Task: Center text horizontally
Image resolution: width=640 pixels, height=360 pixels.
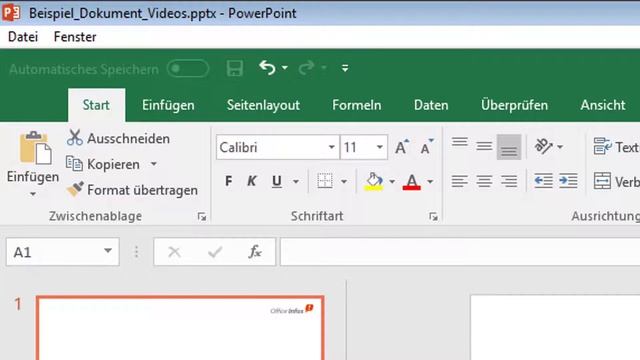Action: [484, 181]
